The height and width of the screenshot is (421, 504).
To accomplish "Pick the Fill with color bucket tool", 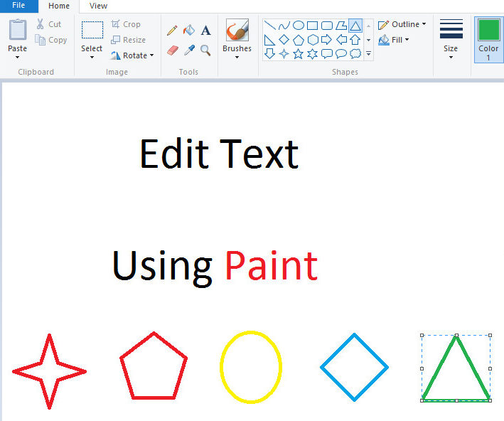I will click(x=188, y=31).
